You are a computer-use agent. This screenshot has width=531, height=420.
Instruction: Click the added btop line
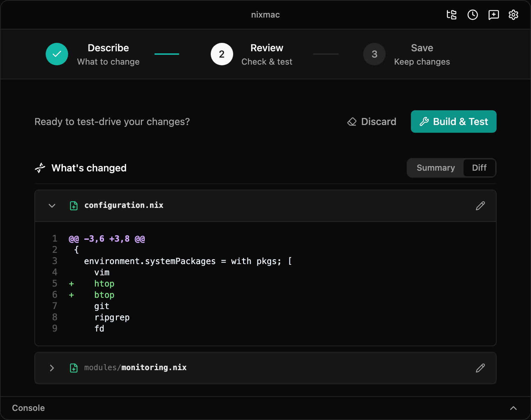104,295
